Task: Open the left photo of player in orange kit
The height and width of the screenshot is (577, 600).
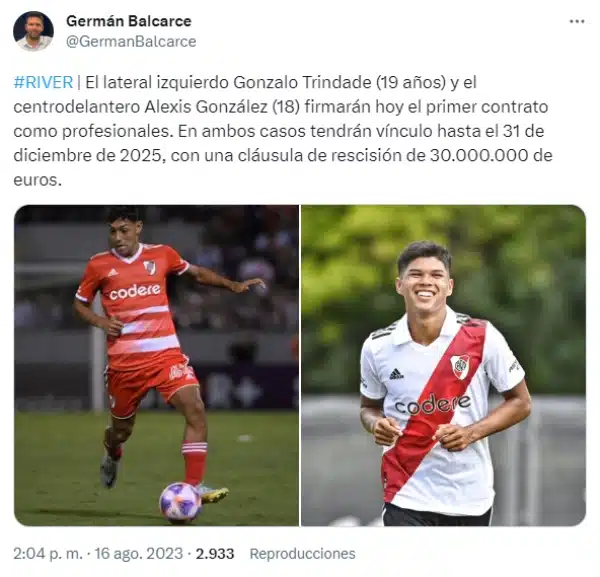Action: click(x=157, y=365)
